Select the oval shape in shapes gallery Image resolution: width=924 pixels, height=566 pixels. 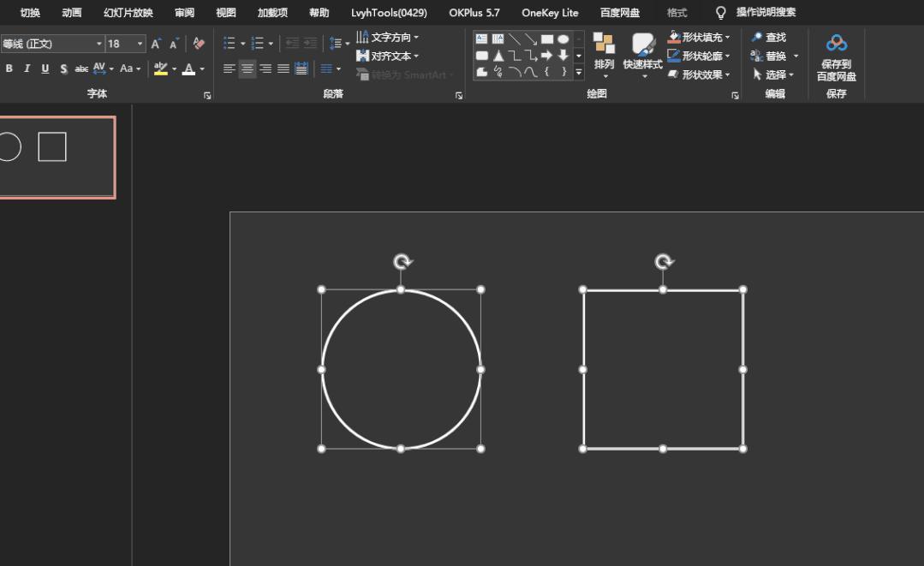pyautogui.click(x=563, y=39)
